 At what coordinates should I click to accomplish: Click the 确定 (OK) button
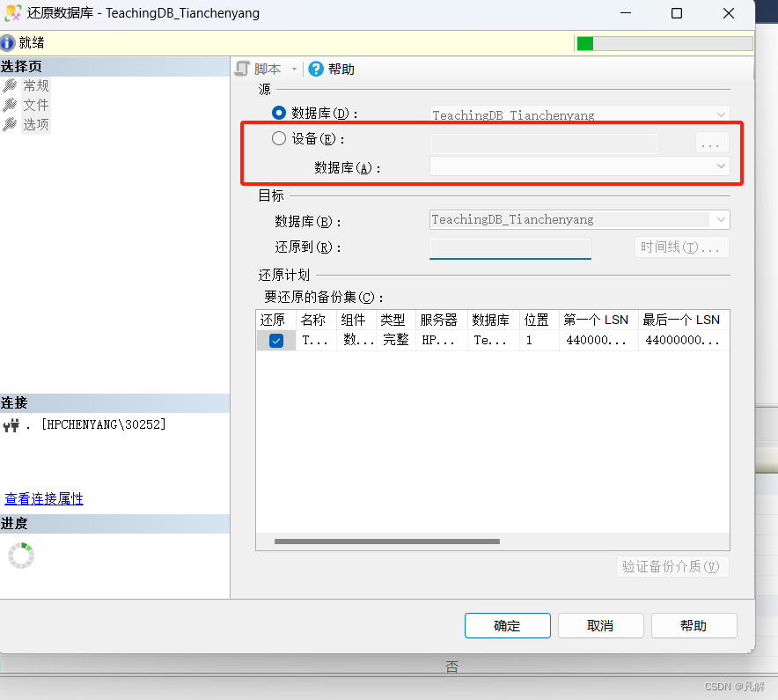(x=508, y=625)
